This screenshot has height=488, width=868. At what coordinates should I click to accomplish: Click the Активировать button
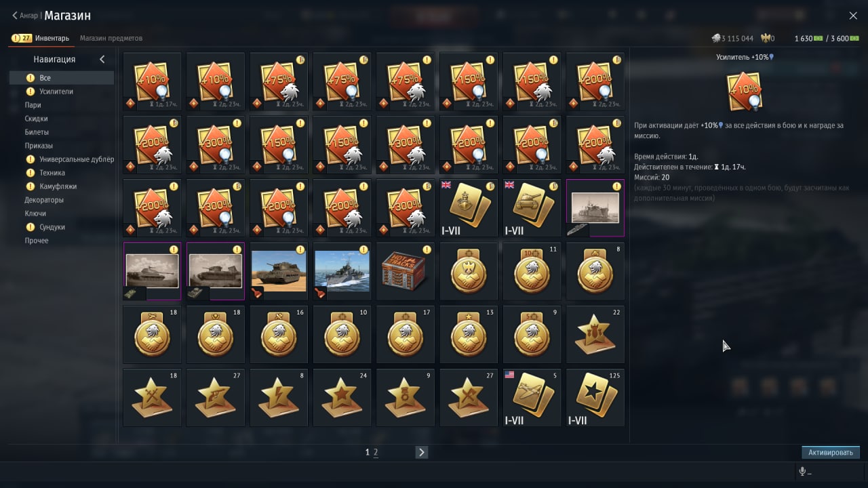tap(831, 452)
